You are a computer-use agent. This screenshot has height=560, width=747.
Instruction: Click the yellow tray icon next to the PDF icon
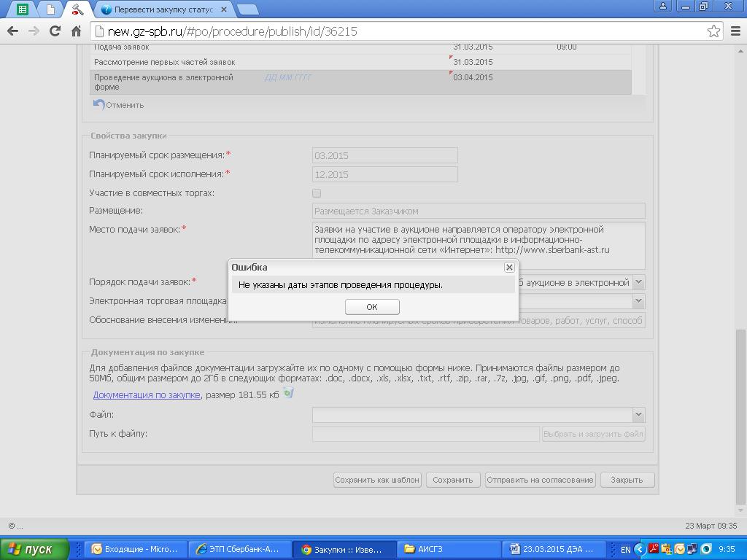[667, 549]
